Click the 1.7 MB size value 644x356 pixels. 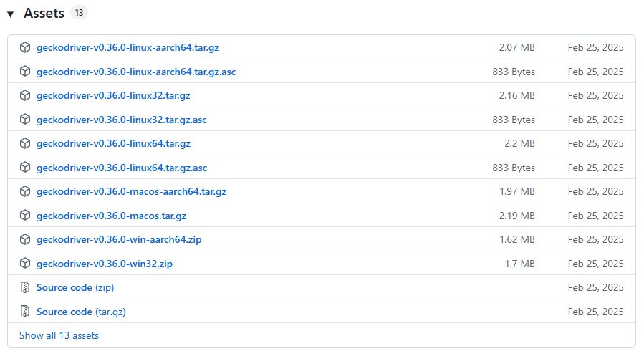[x=519, y=264]
